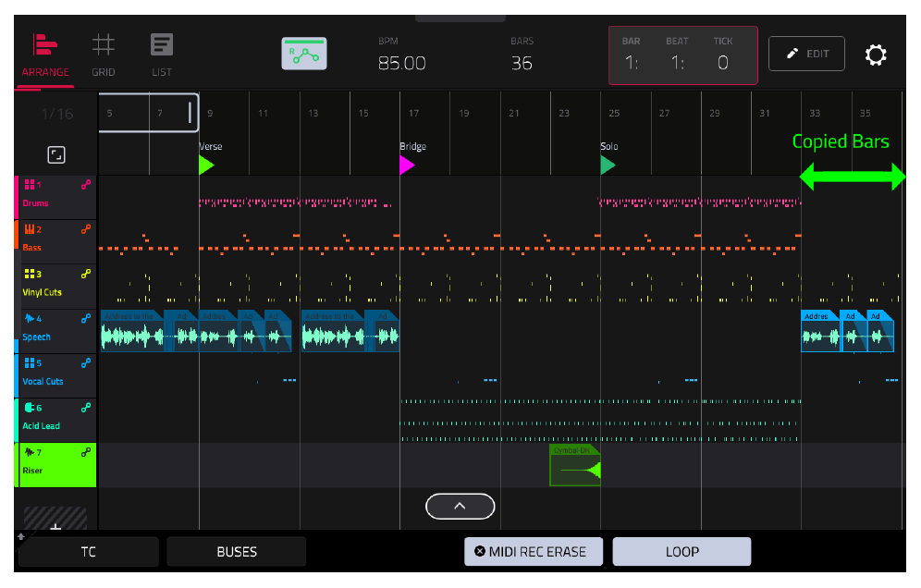Toggle automation icon on Vocal Cuts track
The width and height of the screenshot is (921, 588).
tap(86, 363)
